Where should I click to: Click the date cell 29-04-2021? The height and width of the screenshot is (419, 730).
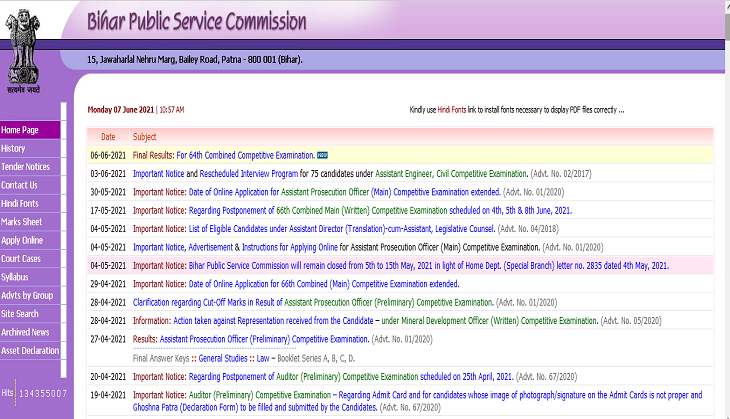click(108, 284)
